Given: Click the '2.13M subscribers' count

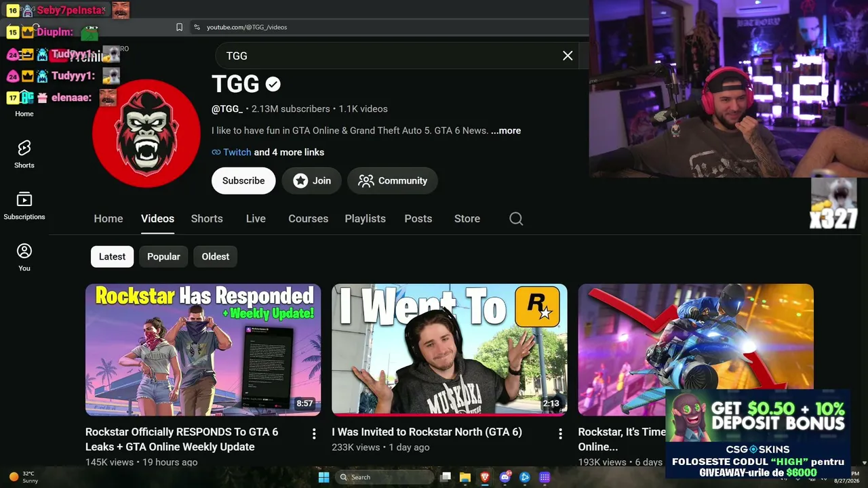Looking at the screenshot, I should click(x=291, y=109).
